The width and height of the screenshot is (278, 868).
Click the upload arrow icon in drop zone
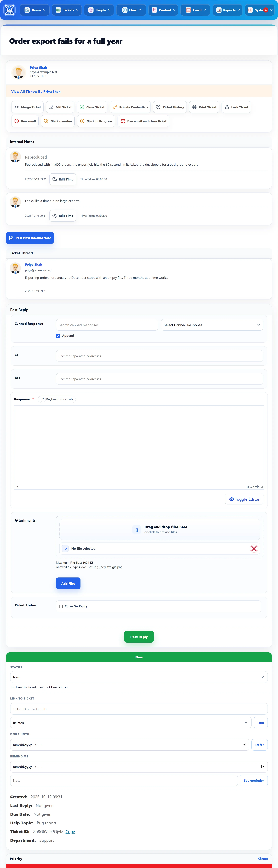click(x=137, y=530)
